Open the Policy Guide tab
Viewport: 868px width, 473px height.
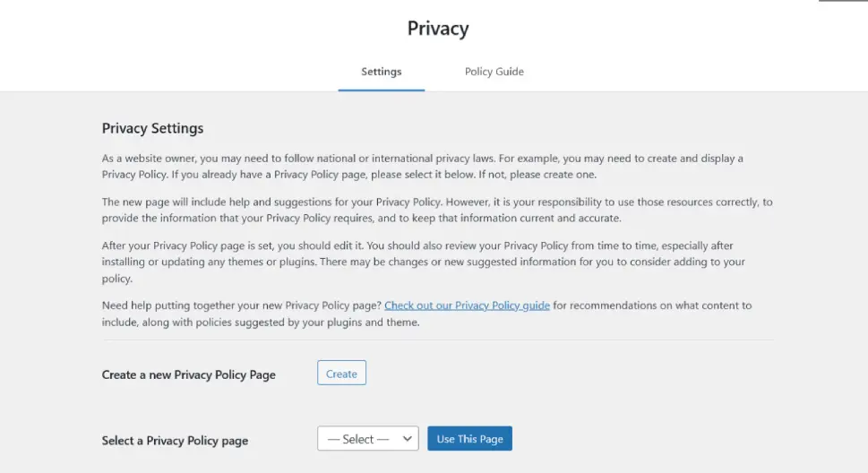(x=494, y=72)
